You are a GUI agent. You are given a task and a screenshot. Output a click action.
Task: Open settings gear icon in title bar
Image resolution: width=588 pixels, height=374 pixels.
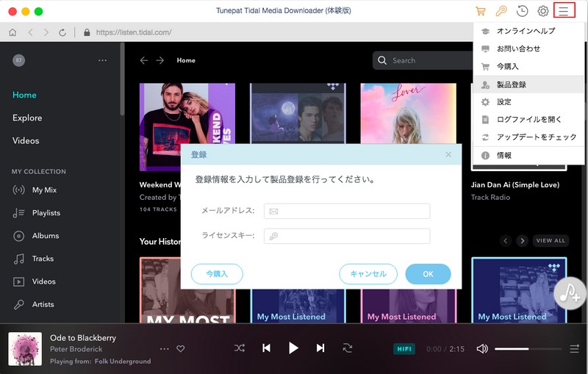542,11
